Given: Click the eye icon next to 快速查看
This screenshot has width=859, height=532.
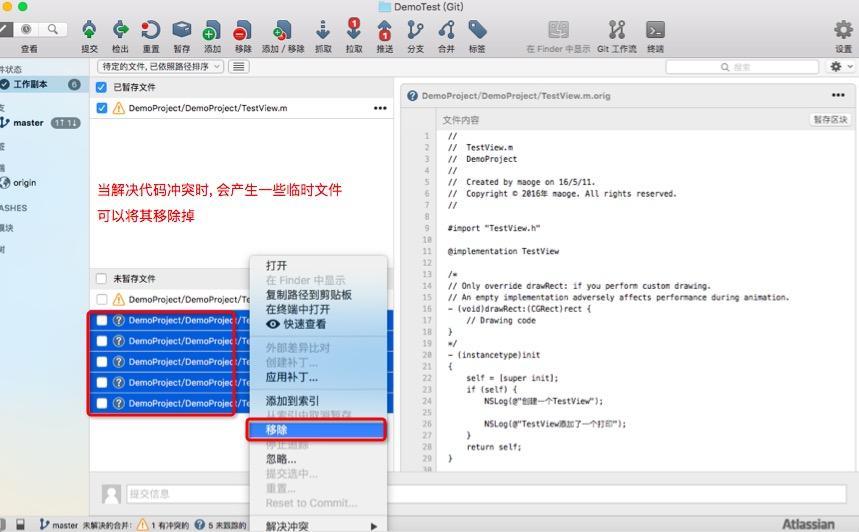Looking at the screenshot, I should tap(273, 324).
